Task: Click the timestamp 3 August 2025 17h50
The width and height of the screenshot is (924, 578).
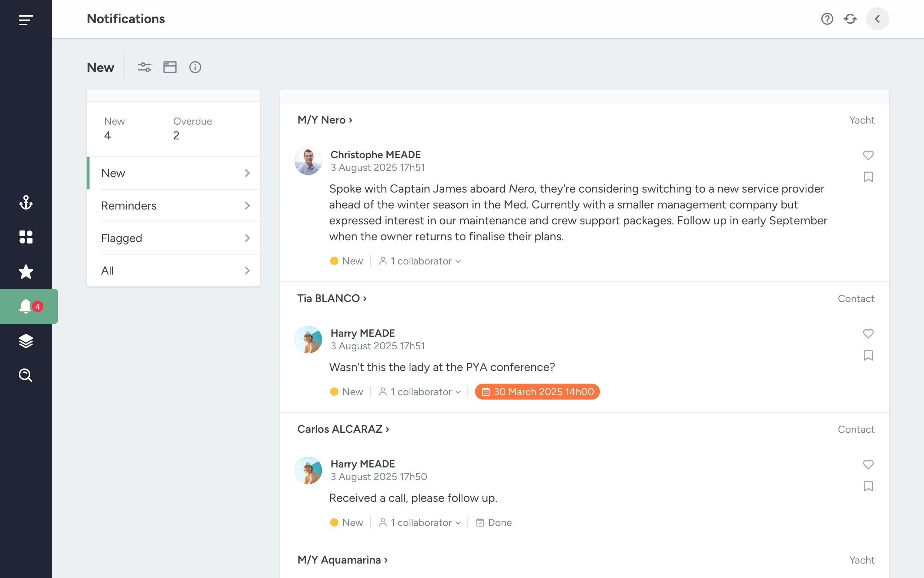Action: pyautogui.click(x=379, y=477)
